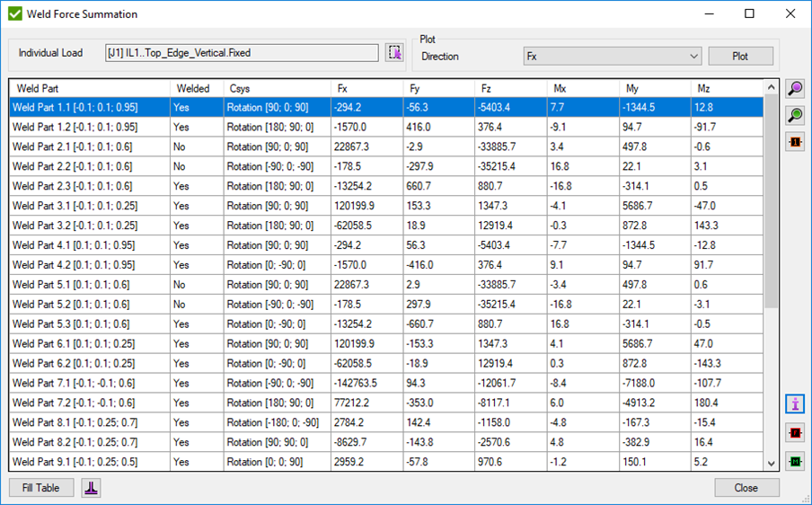Select row Weld Part 2.2 [-0.1; 0.1; 0.6]
812x505 pixels.
click(x=386, y=166)
